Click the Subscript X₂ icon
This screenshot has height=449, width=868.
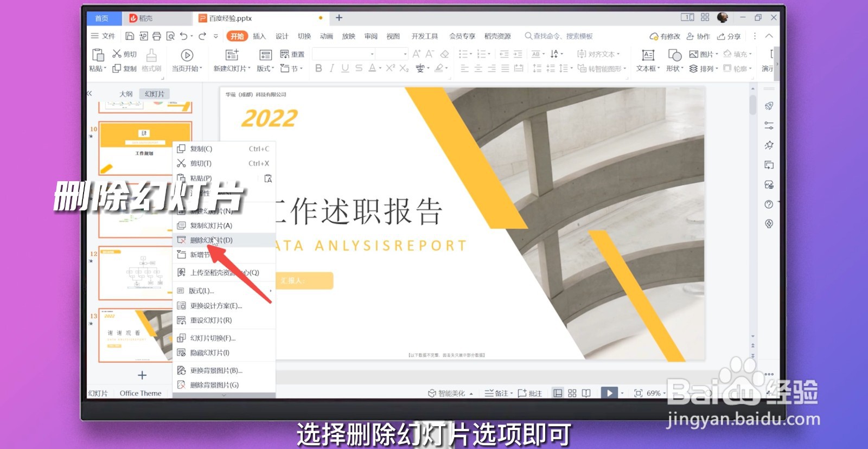pos(404,68)
